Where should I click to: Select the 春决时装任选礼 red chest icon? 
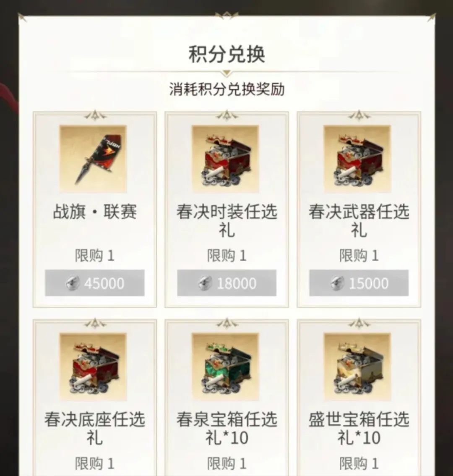(225, 159)
